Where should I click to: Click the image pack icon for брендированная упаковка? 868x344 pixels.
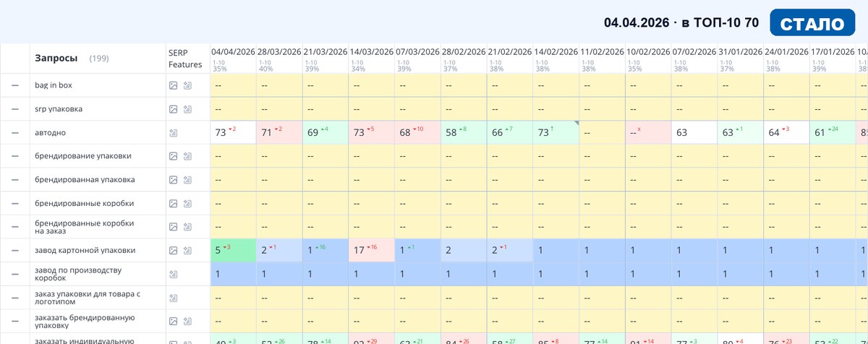pos(173,180)
